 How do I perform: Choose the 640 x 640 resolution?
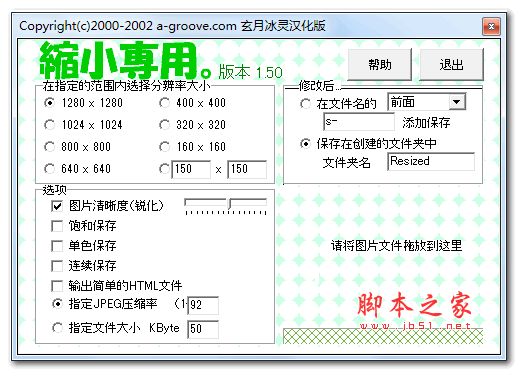pyautogui.click(x=49, y=169)
